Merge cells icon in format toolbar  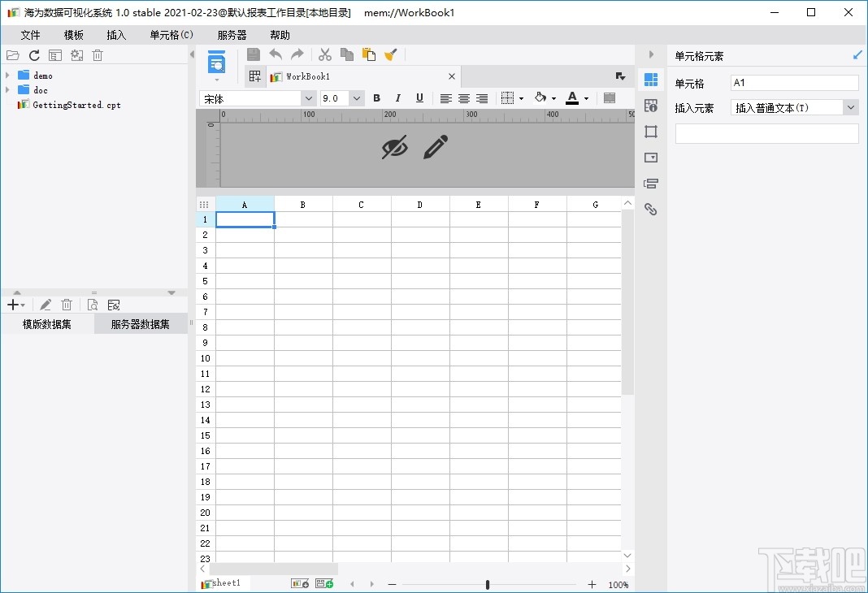point(609,98)
